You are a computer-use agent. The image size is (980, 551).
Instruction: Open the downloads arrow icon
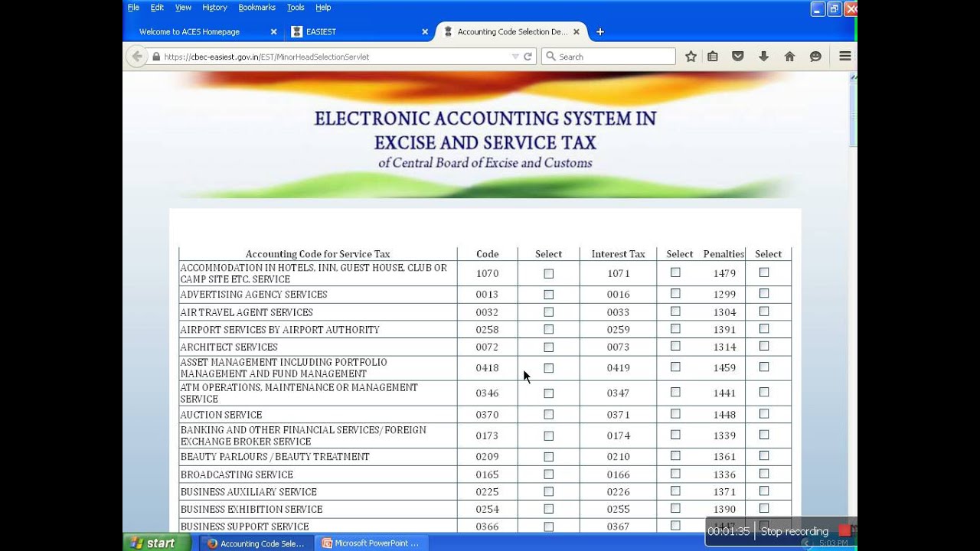[763, 57]
